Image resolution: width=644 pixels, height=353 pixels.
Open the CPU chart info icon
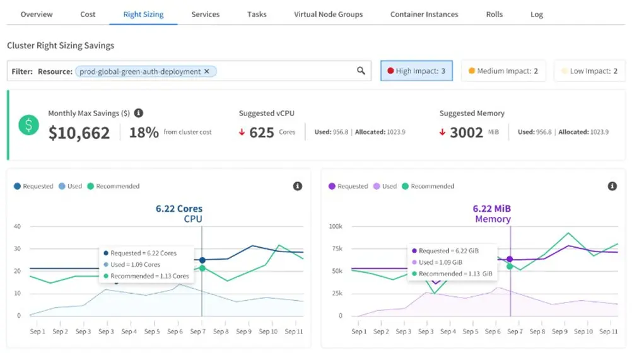297,186
